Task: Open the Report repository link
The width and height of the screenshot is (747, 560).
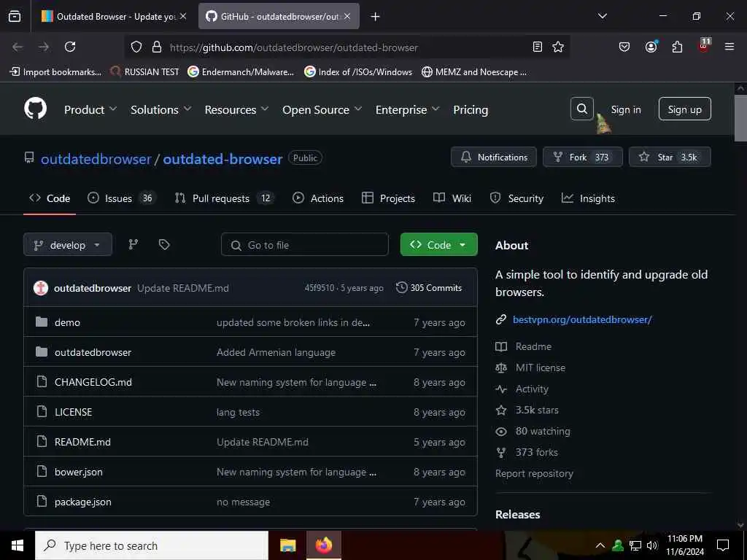Action: pyautogui.click(x=534, y=473)
